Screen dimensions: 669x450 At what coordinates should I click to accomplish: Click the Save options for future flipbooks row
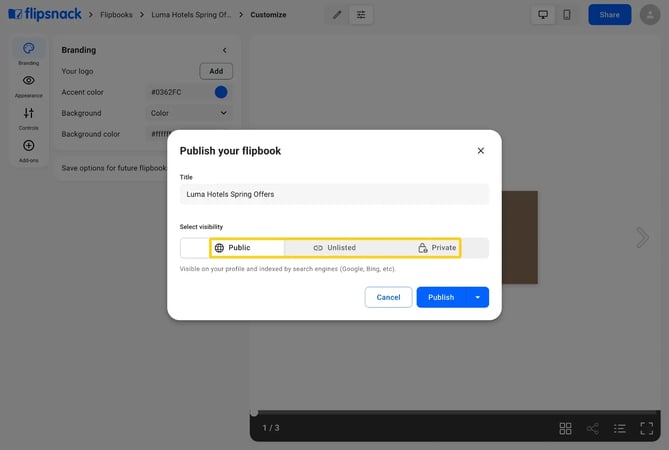click(x=113, y=168)
